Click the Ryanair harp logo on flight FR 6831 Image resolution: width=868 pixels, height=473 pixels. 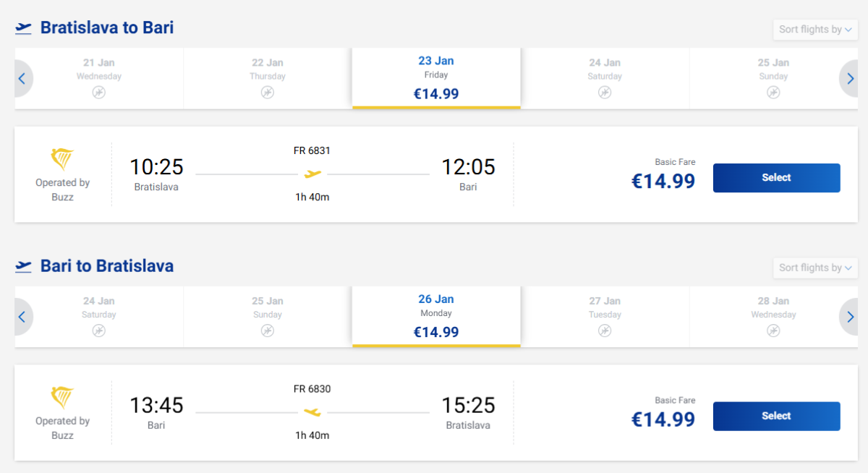click(62, 159)
